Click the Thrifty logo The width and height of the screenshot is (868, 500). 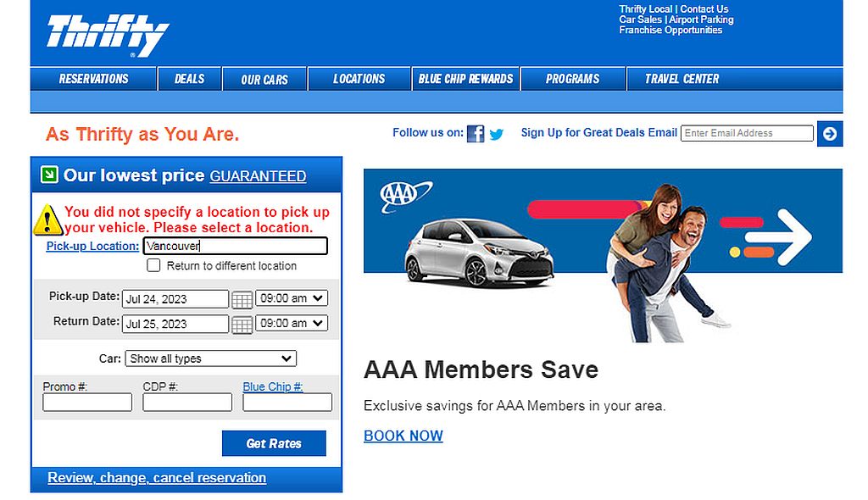108,36
